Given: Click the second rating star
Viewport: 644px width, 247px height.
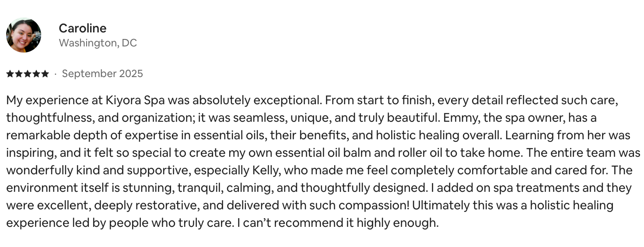Looking at the screenshot, I should [x=19, y=74].
